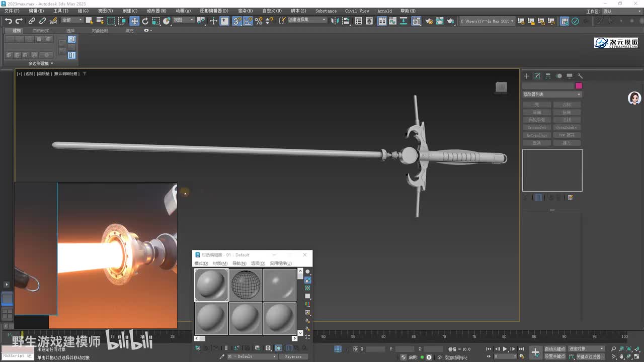Click the Link objects chain icon
This screenshot has width=644, height=362.
[32, 21]
